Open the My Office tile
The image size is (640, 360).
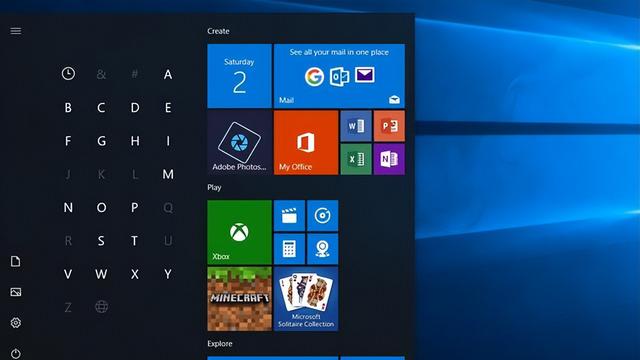point(306,142)
